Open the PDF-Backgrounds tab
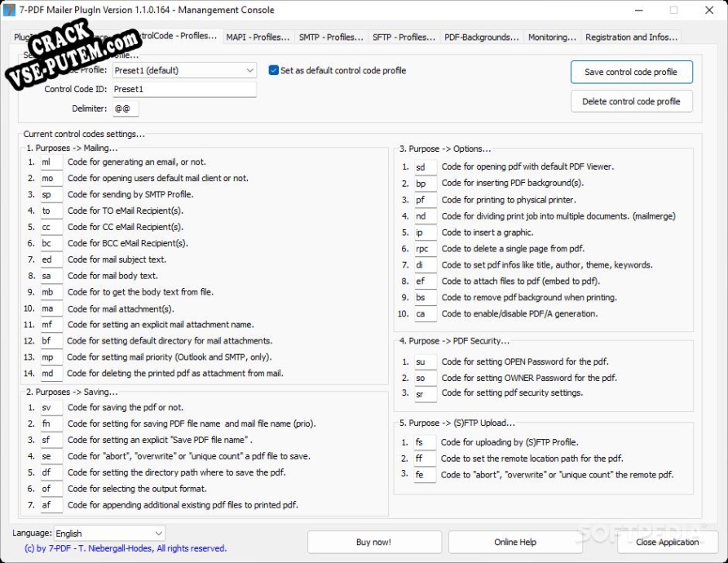Image resolution: width=728 pixels, height=563 pixels. click(482, 38)
